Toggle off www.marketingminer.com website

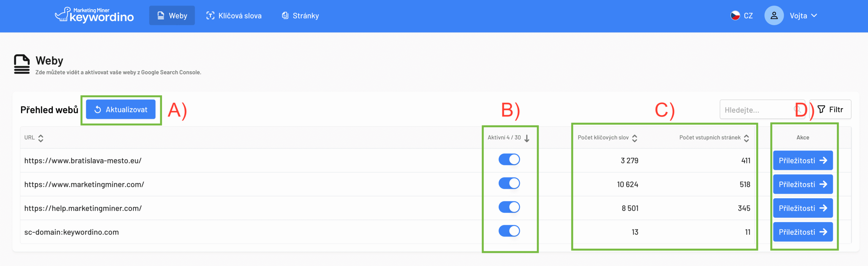[509, 183]
